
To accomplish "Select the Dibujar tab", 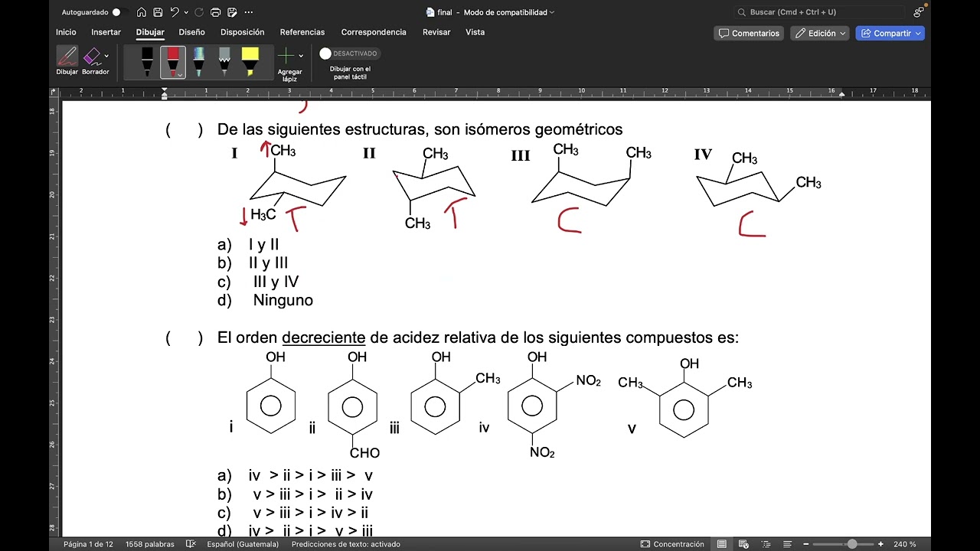I will pyautogui.click(x=150, y=32).
